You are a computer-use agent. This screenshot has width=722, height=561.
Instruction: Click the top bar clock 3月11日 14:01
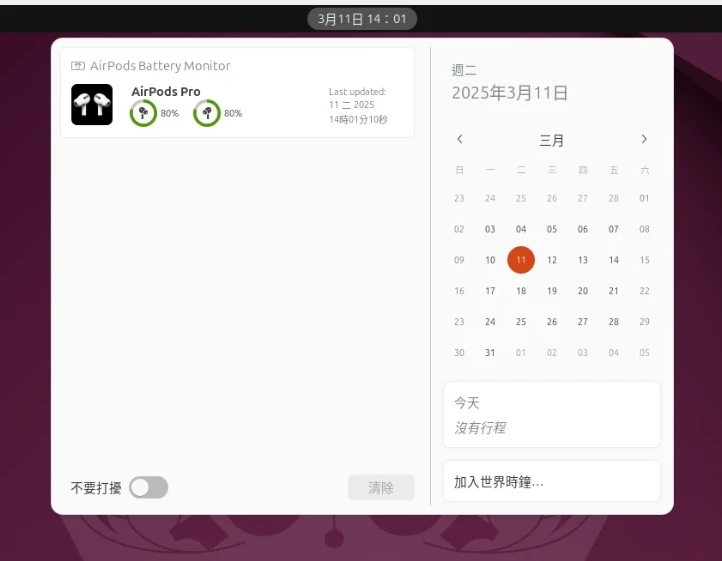pyautogui.click(x=362, y=19)
